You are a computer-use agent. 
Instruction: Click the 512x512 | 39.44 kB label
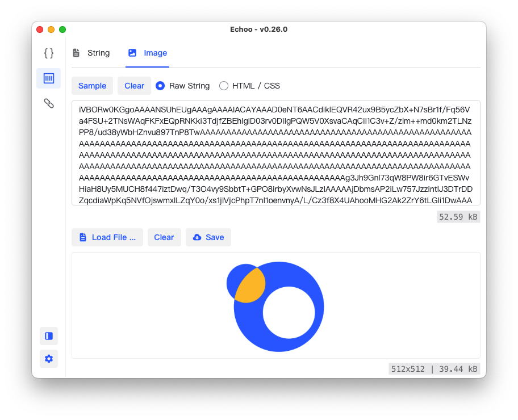click(x=434, y=369)
